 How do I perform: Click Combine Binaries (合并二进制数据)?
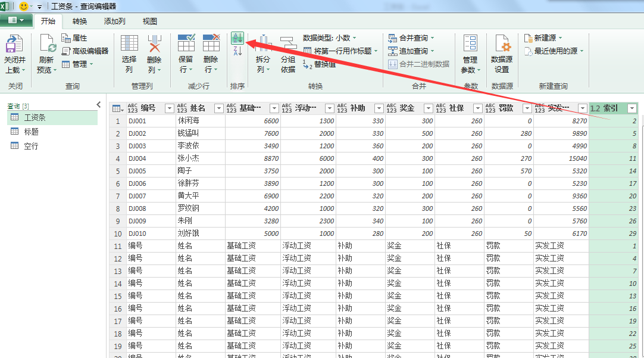pyautogui.click(x=419, y=64)
